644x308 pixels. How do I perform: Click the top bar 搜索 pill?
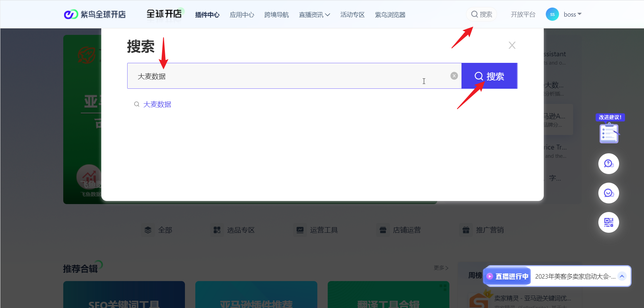click(482, 14)
